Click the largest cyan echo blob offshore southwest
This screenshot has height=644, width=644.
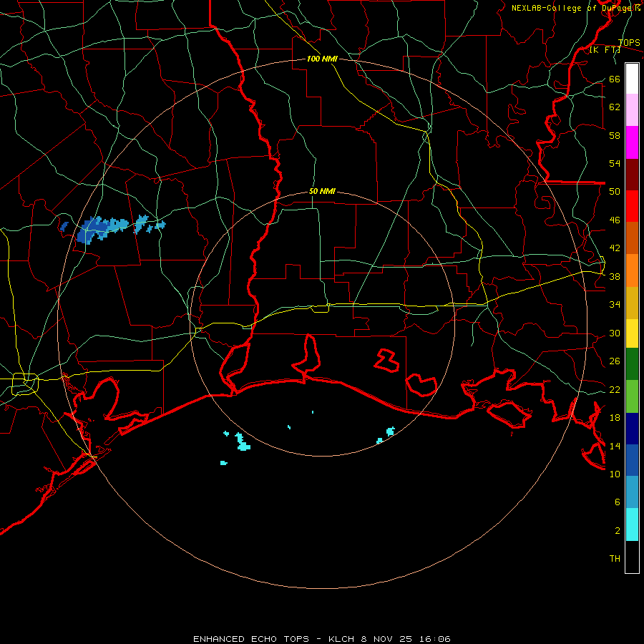click(243, 441)
